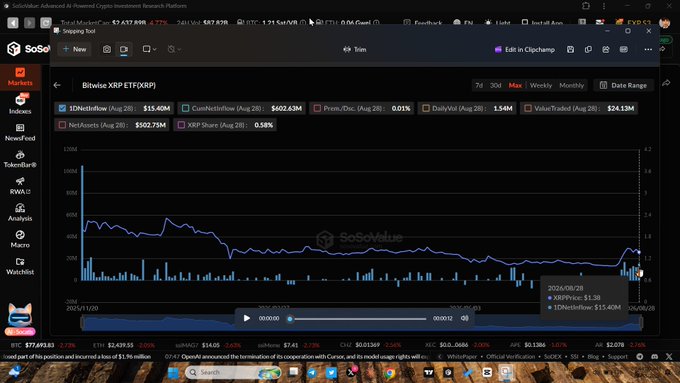Copy the recording with the copy icon

tap(588, 49)
